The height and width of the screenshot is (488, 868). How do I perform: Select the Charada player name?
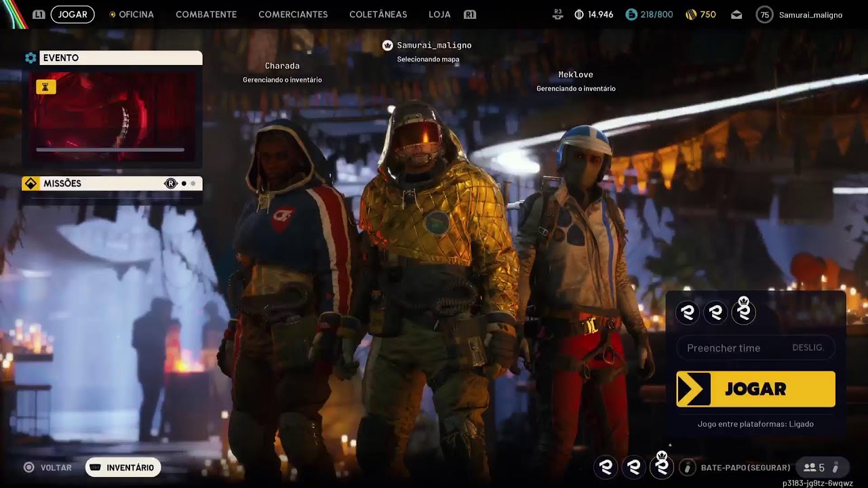pyautogui.click(x=282, y=66)
